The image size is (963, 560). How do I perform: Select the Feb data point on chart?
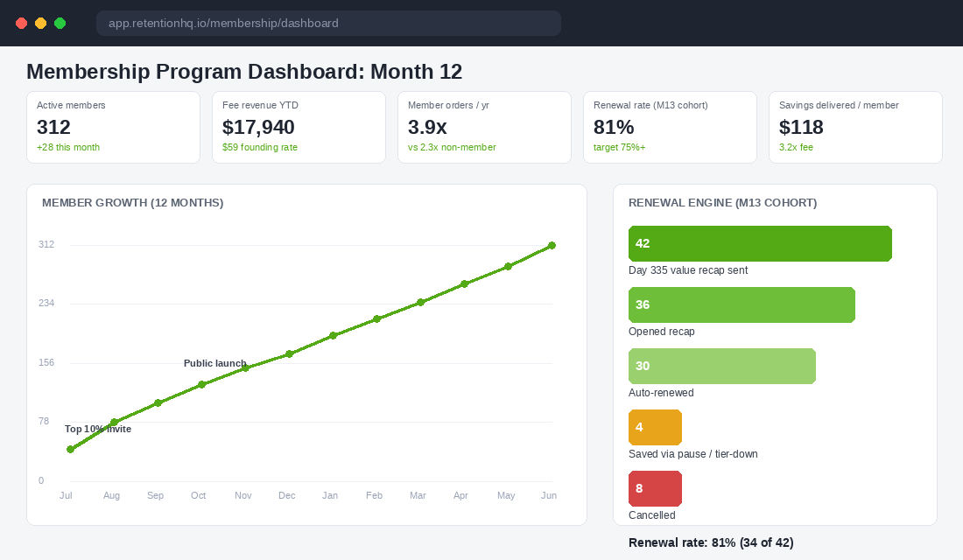377,318
